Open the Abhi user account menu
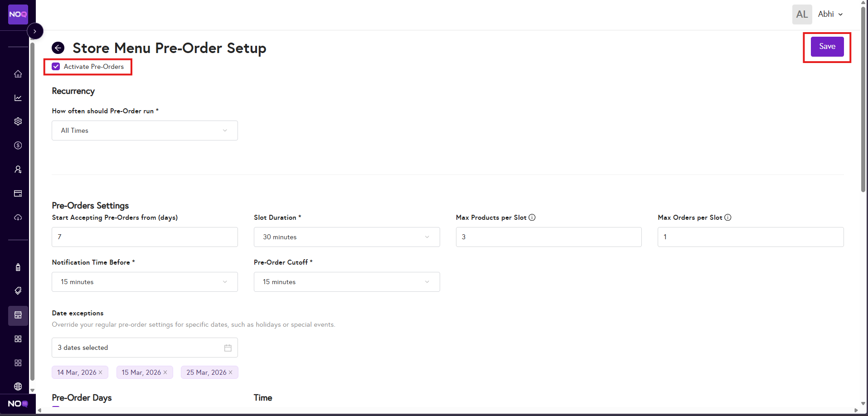The height and width of the screenshot is (416, 868). coord(830,14)
